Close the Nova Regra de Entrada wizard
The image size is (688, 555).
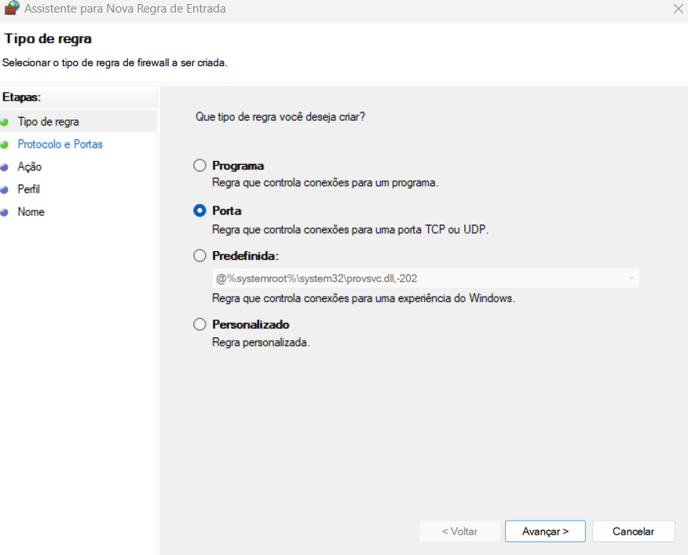click(678, 8)
